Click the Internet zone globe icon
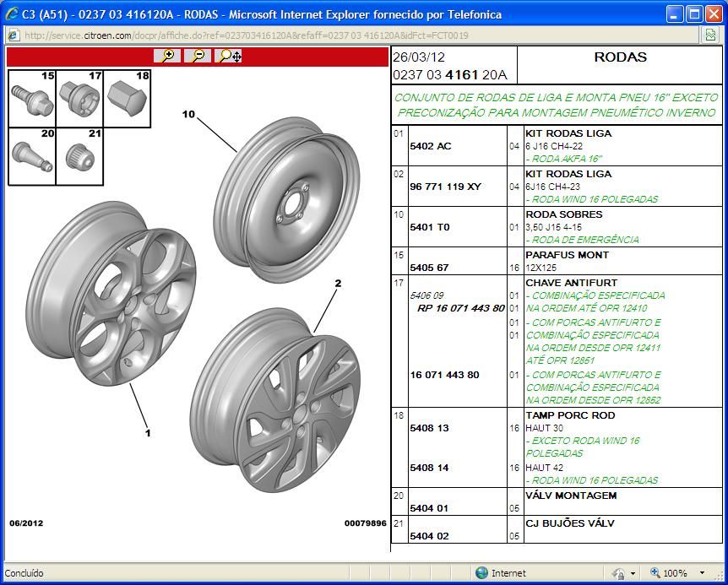The image size is (728, 585). point(481,573)
